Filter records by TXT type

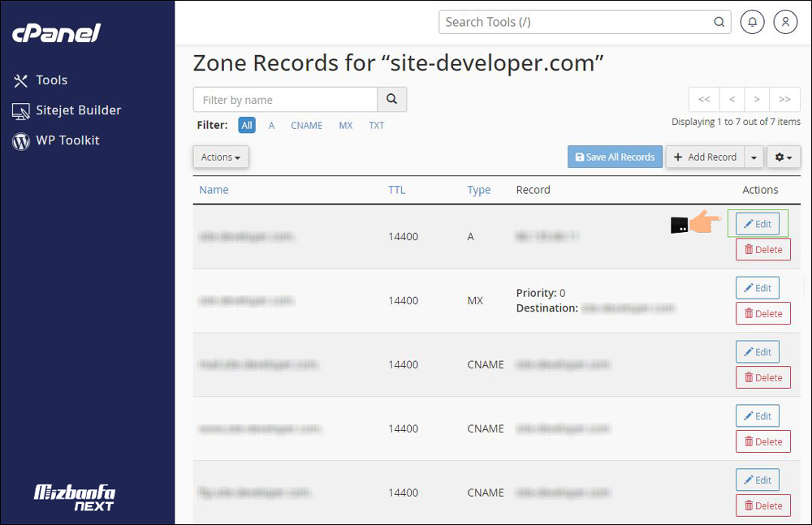tap(377, 125)
